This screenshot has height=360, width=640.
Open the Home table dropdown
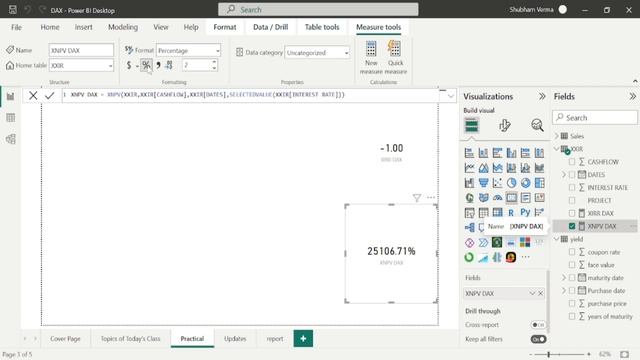pos(81,65)
